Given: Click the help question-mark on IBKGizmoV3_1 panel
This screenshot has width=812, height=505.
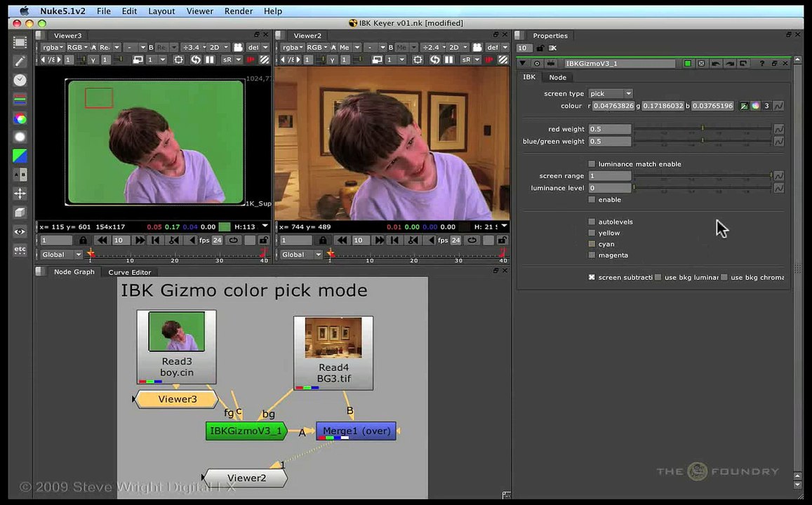Looking at the screenshot, I should point(761,63).
